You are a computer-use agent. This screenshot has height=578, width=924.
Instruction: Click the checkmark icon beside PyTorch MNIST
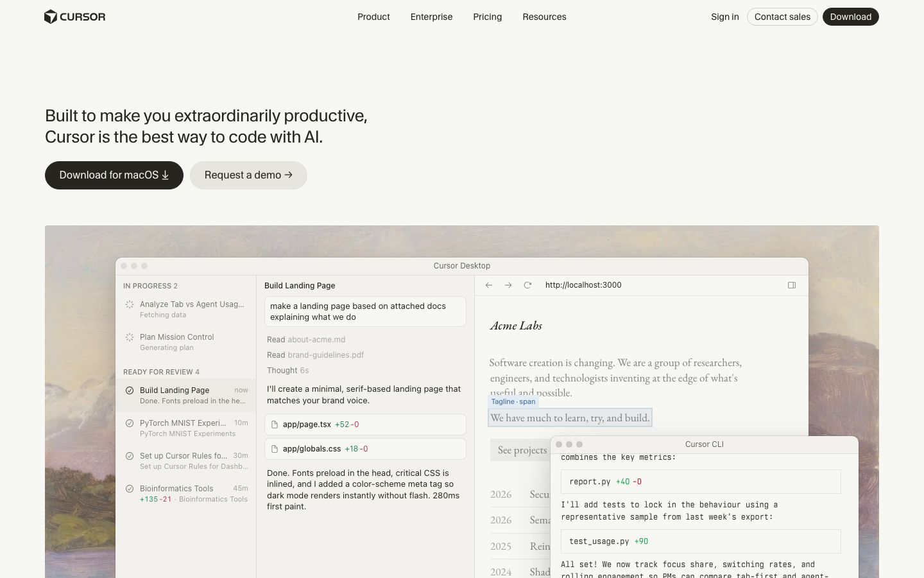[x=130, y=423]
